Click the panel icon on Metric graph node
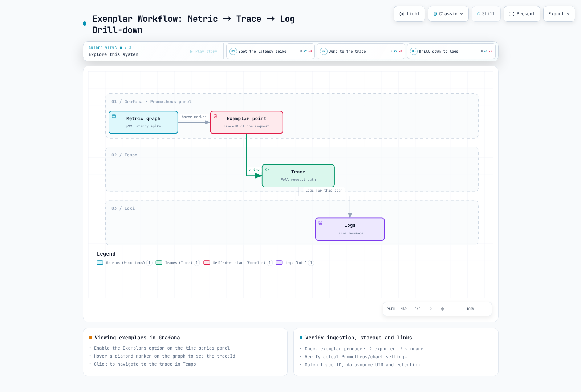 (114, 116)
